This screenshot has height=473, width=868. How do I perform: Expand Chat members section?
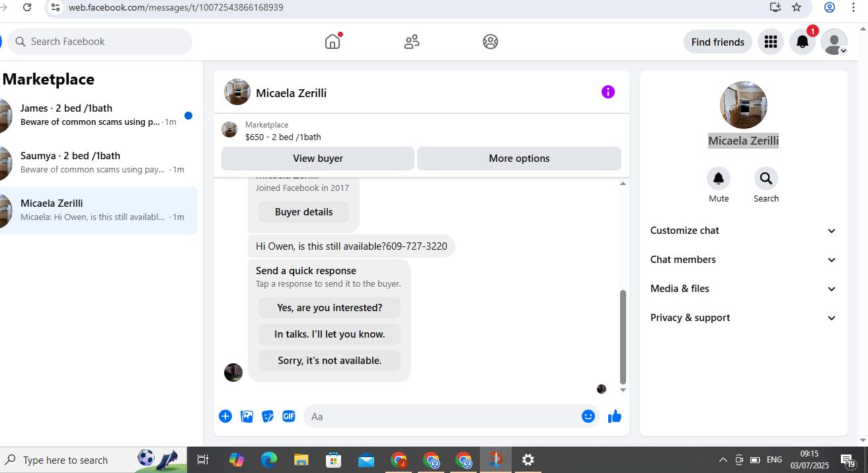tap(744, 260)
